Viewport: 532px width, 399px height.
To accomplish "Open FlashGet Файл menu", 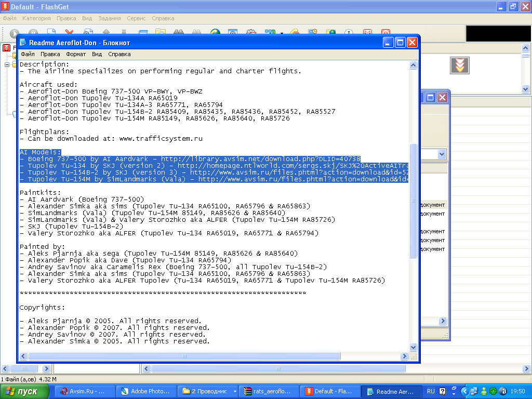I will [9, 18].
